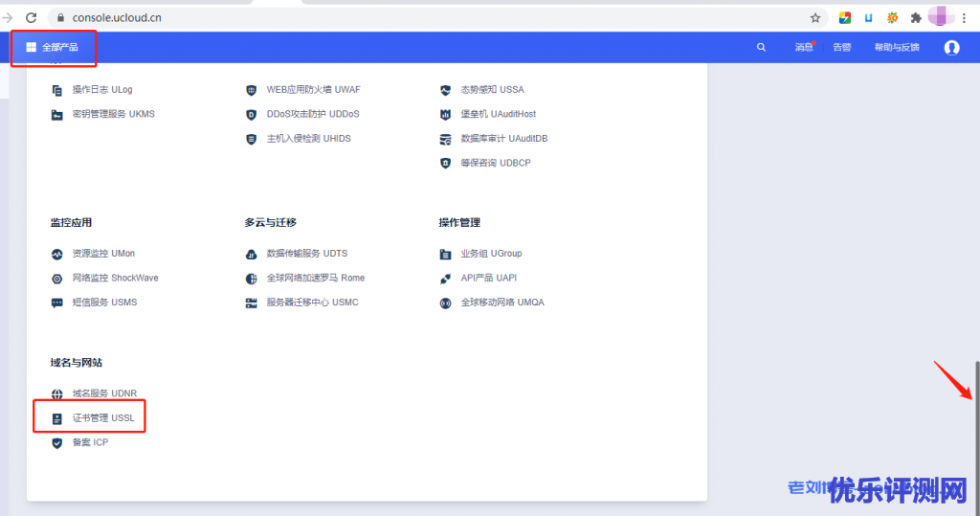Open browser extensions puzzle icon
The width and height of the screenshot is (980, 516).
point(916,17)
